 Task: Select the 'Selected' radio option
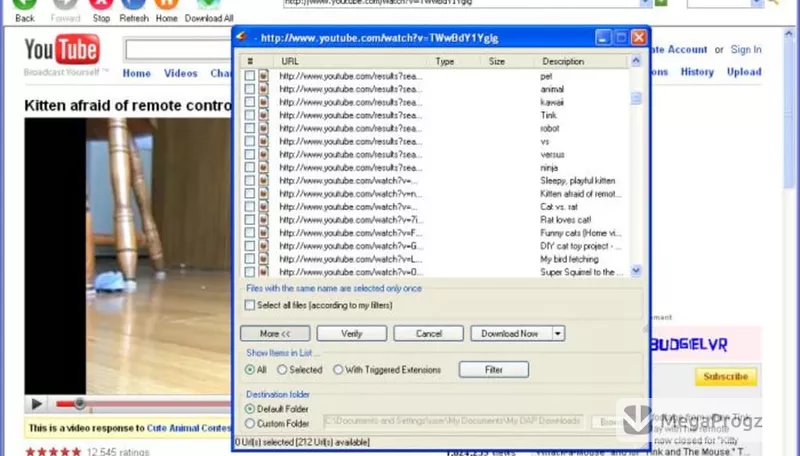tap(282, 370)
